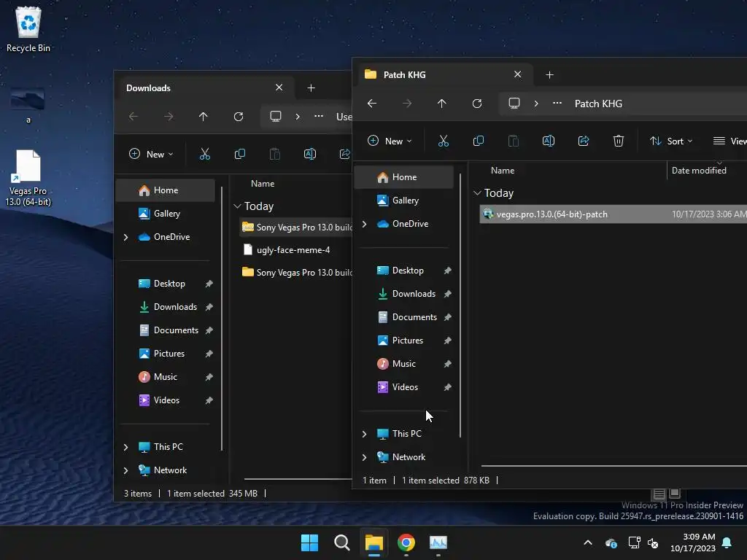Go up one folder in Downloads window
Image resolution: width=747 pixels, height=560 pixels.
click(204, 117)
